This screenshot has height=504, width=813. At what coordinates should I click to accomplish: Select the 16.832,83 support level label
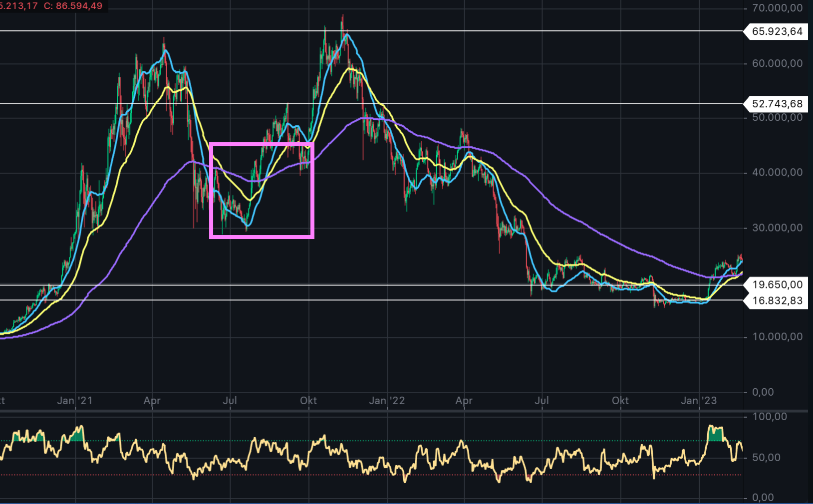pyautogui.click(x=777, y=300)
